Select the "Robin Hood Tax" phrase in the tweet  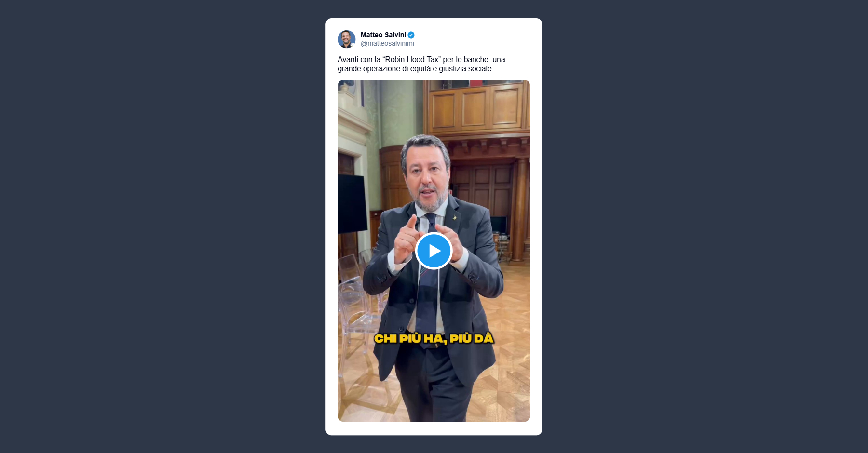pyautogui.click(x=412, y=59)
